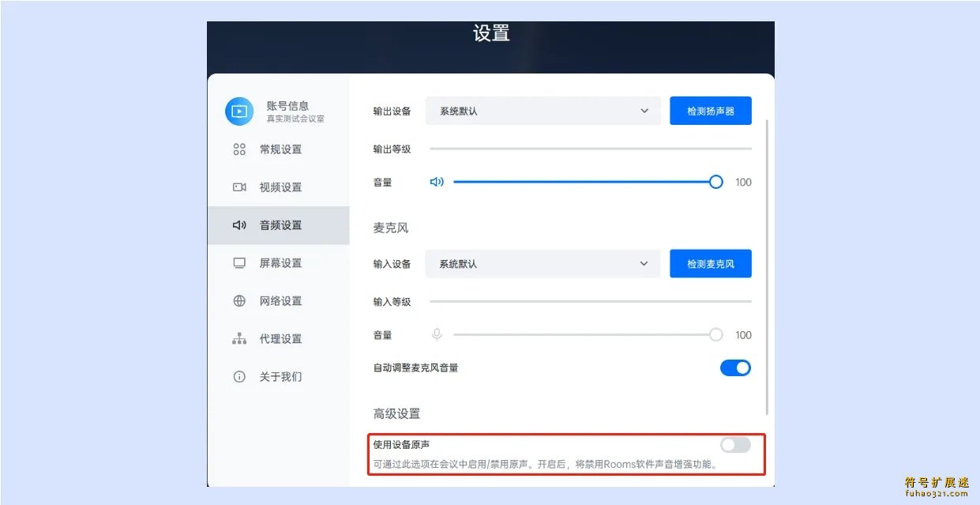980x505 pixels.
Task: Click the 关于我们 info icon
Action: (239, 376)
